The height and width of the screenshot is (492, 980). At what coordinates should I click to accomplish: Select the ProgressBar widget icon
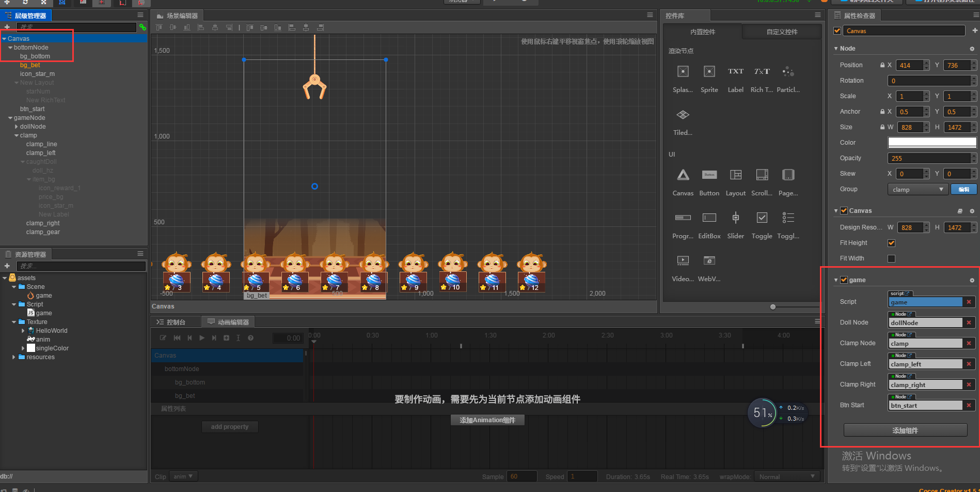(683, 218)
